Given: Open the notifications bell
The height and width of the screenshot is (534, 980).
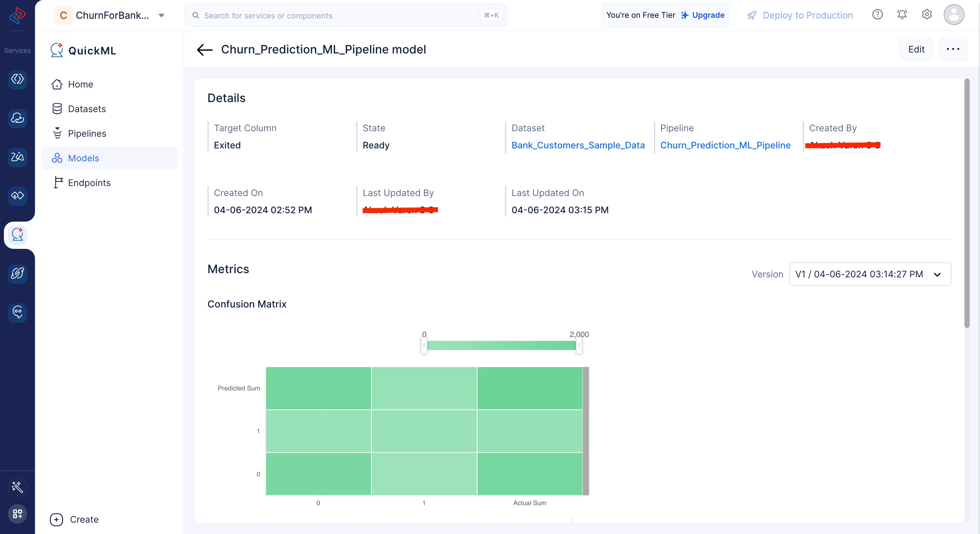Looking at the screenshot, I should click(902, 15).
